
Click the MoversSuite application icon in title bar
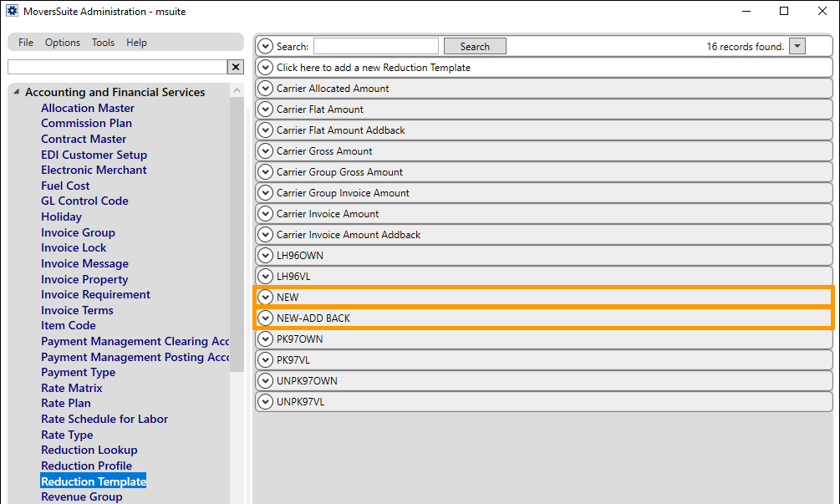click(x=11, y=11)
